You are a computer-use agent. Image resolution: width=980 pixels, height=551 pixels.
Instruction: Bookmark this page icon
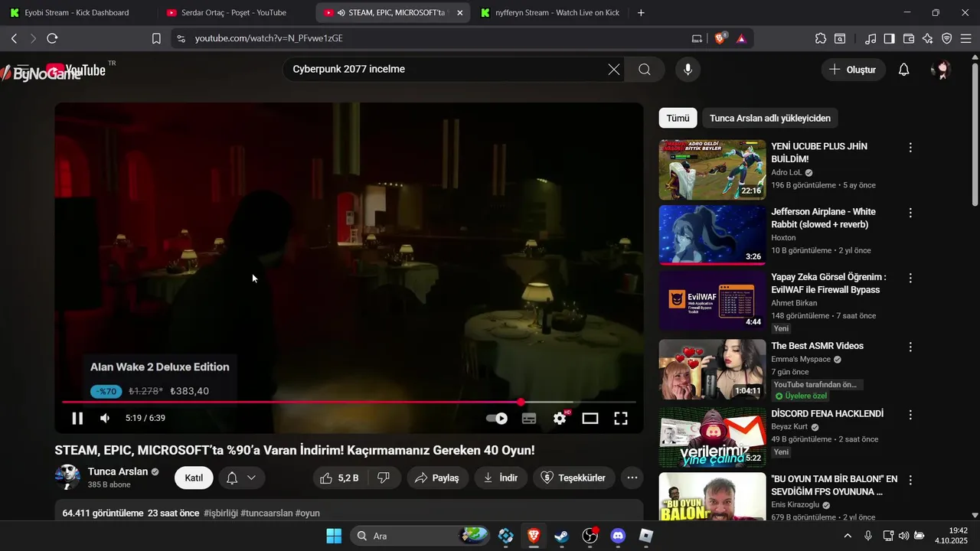[156, 38]
